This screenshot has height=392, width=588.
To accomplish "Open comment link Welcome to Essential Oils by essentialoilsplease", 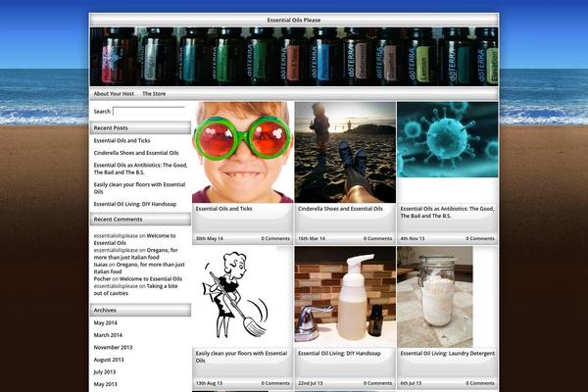I will (134, 239).
